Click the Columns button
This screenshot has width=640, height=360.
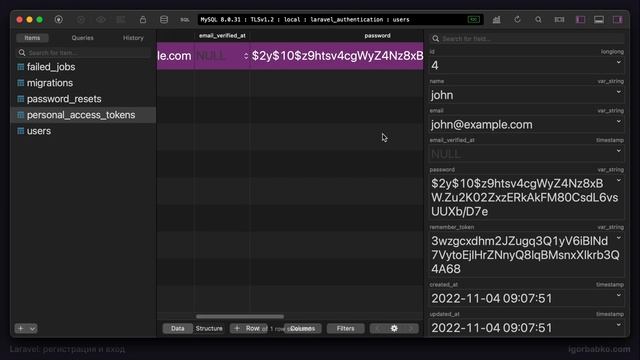[x=302, y=328]
